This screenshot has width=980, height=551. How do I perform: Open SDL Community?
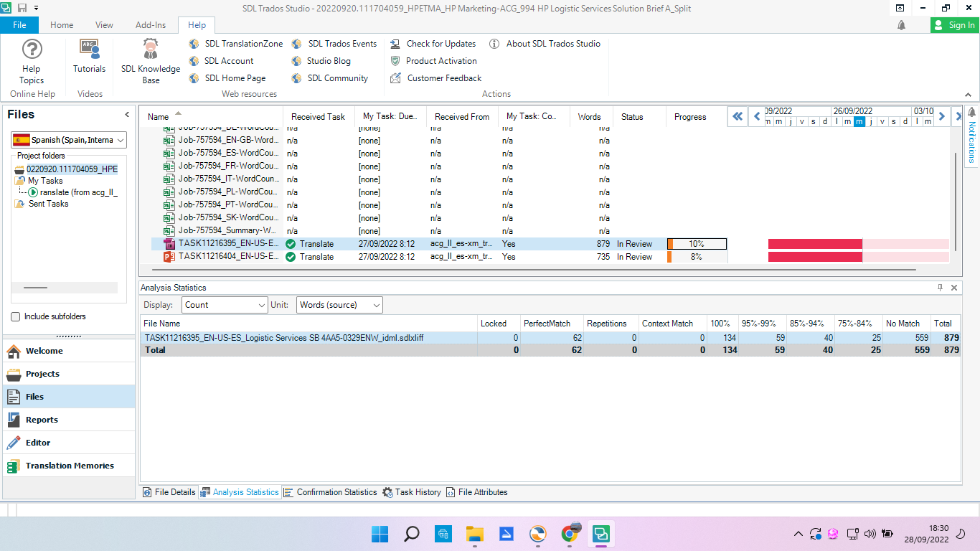330,78
